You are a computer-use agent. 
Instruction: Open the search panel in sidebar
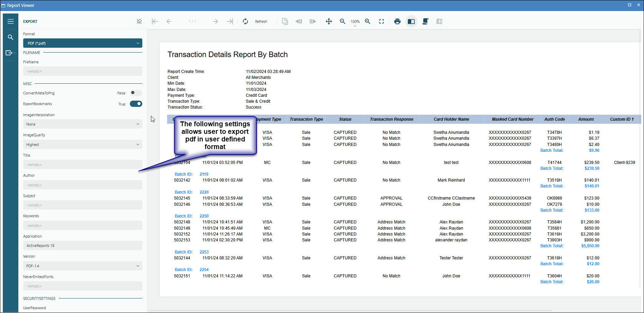coord(10,37)
